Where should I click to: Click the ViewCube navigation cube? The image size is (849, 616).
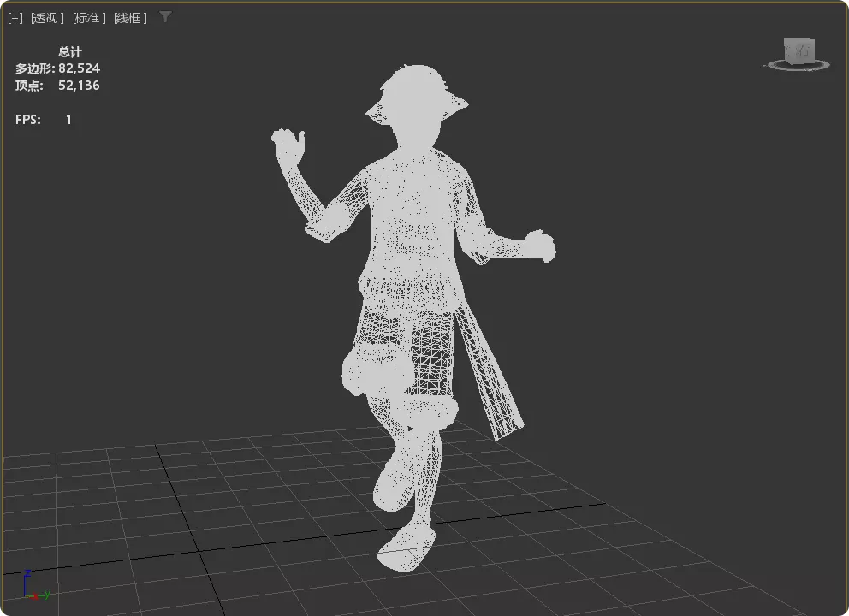pyautogui.click(x=799, y=50)
